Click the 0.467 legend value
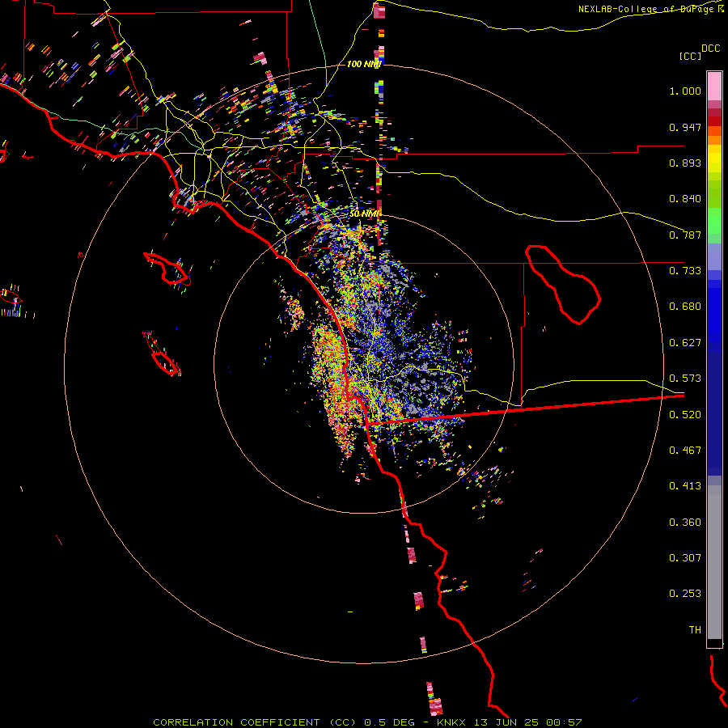Image resolution: width=728 pixels, height=728 pixels. click(685, 451)
